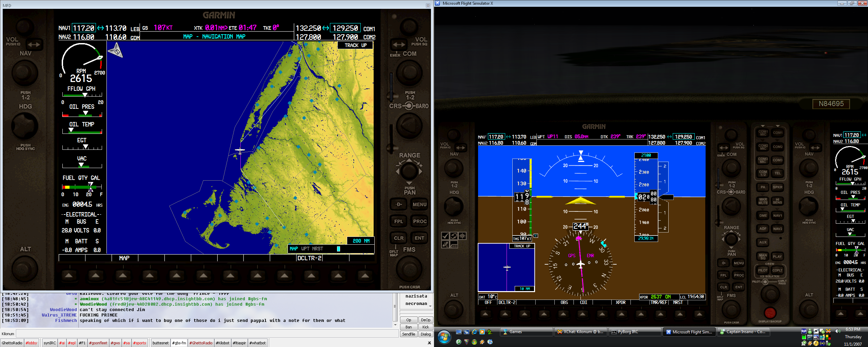
Task: Click the PFD inset map thumbnail
Action: pyautogui.click(x=506, y=267)
